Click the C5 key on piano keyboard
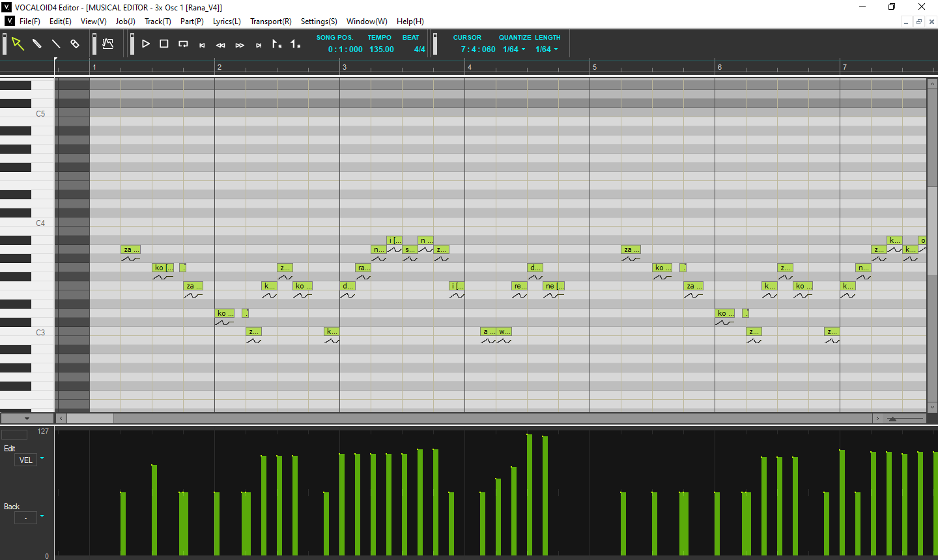The width and height of the screenshot is (938, 560). point(27,114)
